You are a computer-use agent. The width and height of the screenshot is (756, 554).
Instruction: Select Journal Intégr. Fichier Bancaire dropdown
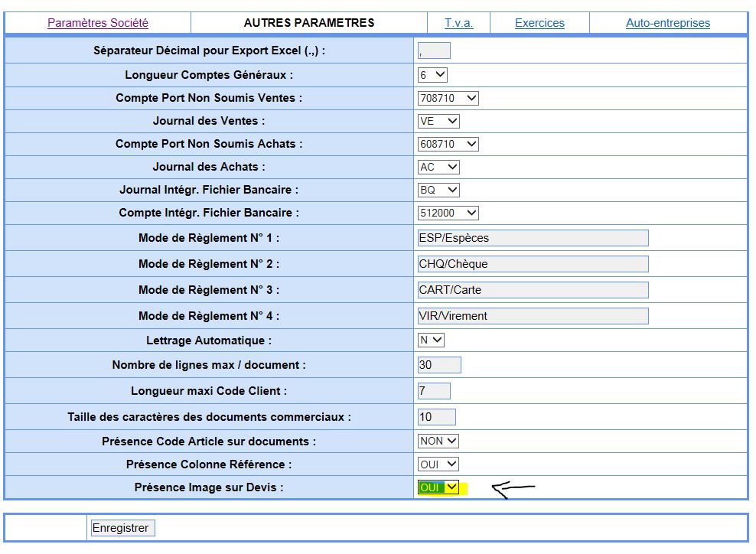[438, 190]
